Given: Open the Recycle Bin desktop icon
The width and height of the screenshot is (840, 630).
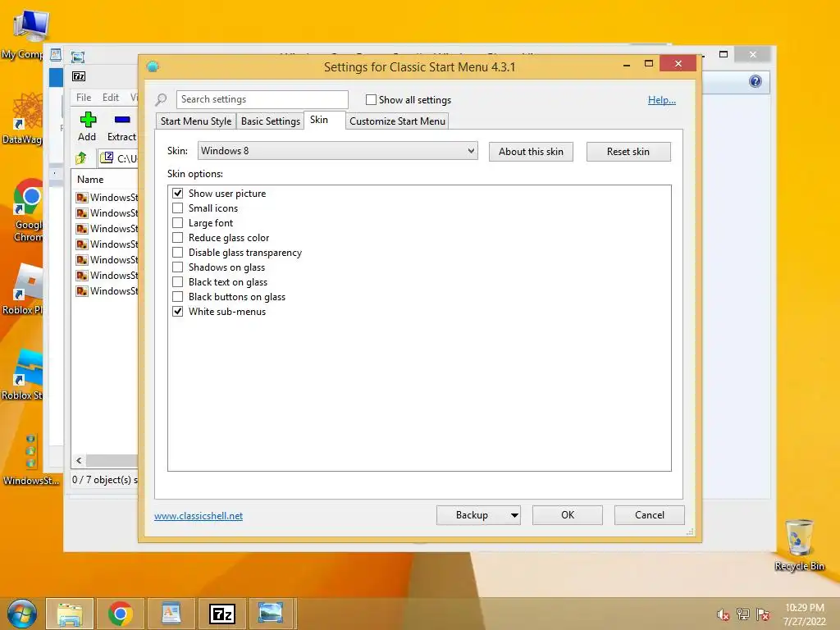Looking at the screenshot, I should (799, 545).
